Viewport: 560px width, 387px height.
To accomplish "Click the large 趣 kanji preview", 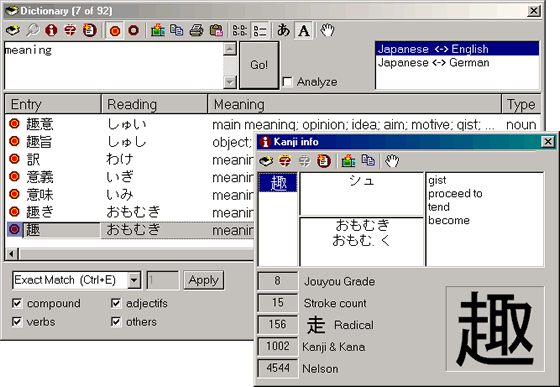I will point(495,329).
